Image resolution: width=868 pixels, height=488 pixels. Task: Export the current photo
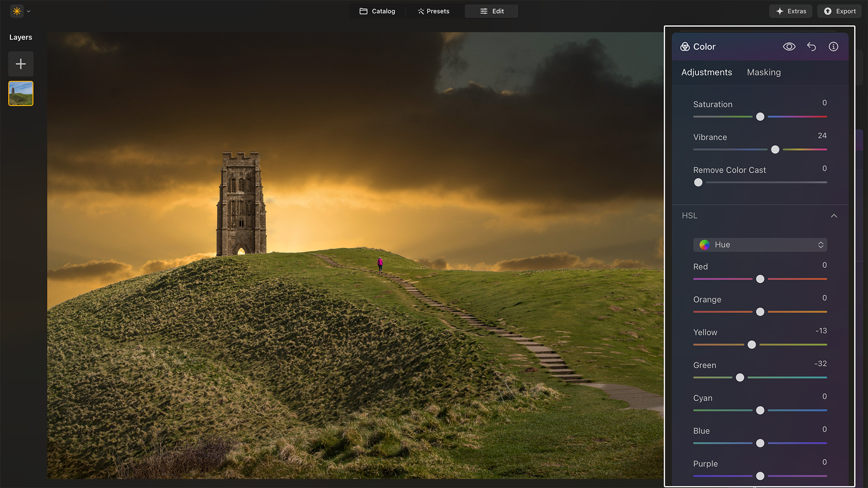839,11
